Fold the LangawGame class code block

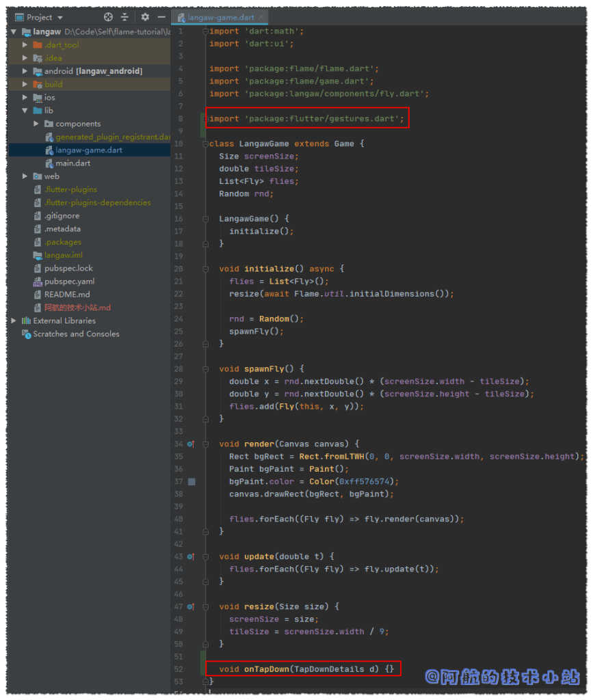tap(205, 144)
